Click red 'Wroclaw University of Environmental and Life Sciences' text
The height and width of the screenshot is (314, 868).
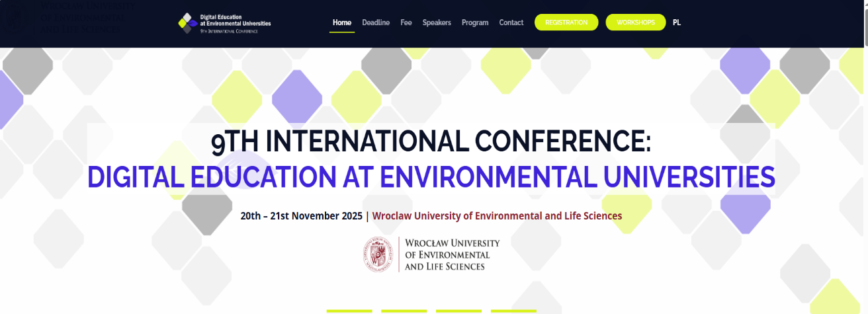[498, 216]
